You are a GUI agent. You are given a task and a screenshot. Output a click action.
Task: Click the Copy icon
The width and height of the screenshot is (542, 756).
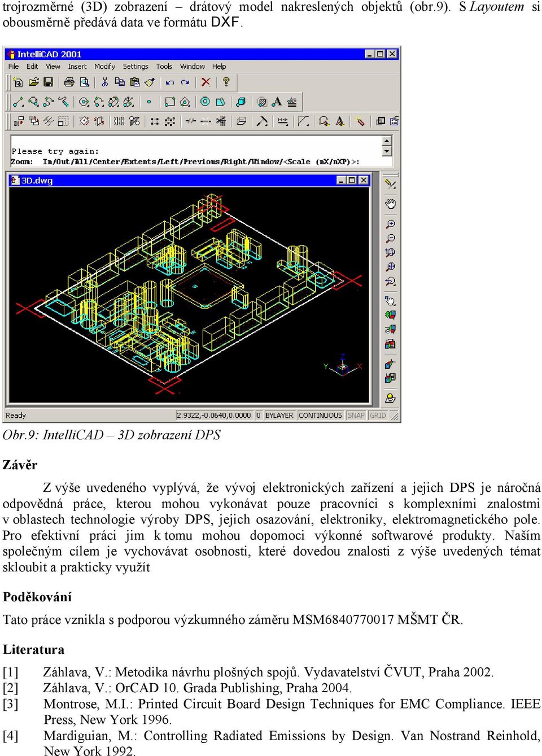coord(119,82)
